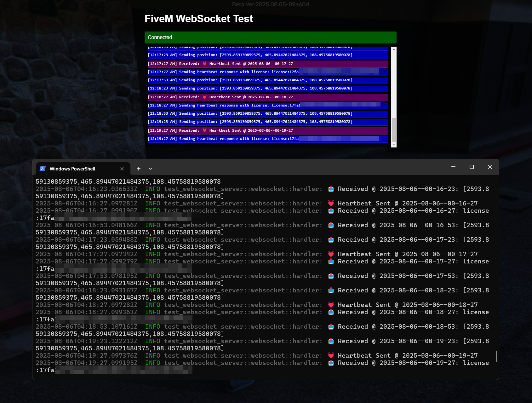Screen dimensions: 532x403
Task: Select the 12:17:23 AM sending position log row
Action: click(x=268, y=55)
